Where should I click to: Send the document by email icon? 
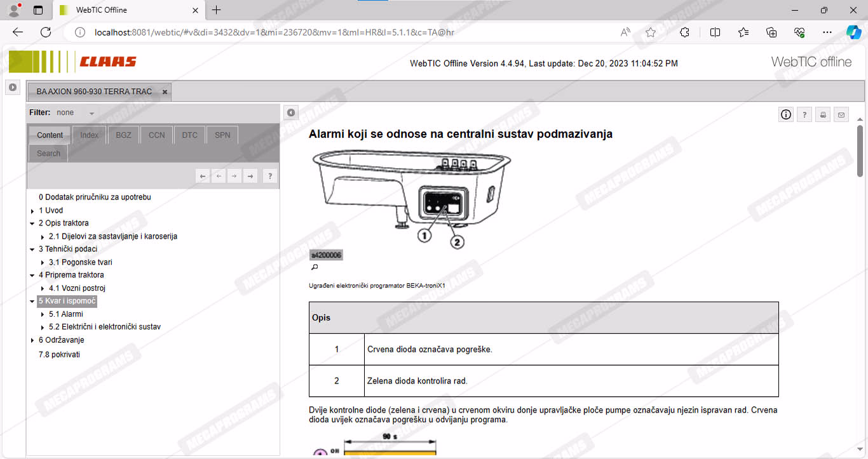[x=841, y=115]
